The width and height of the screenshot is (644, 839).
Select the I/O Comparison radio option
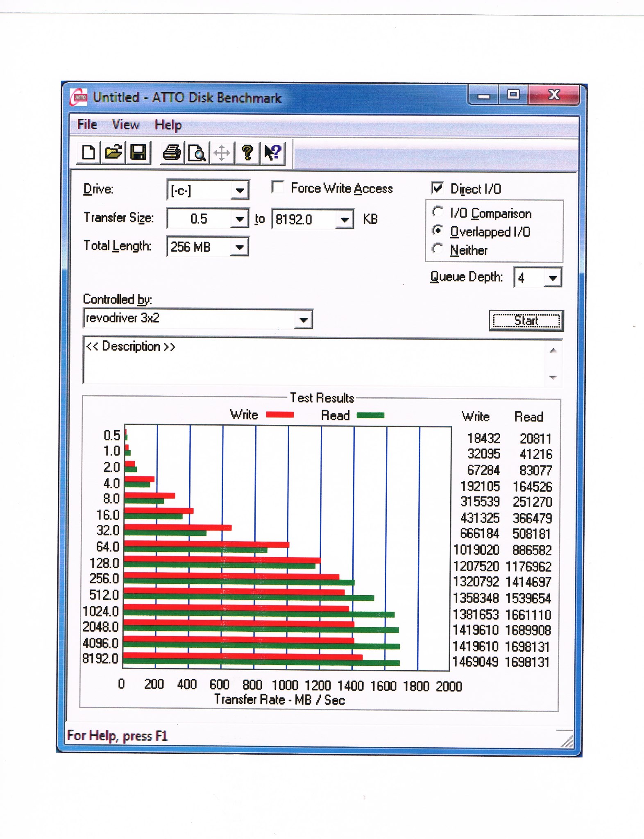(x=438, y=212)
